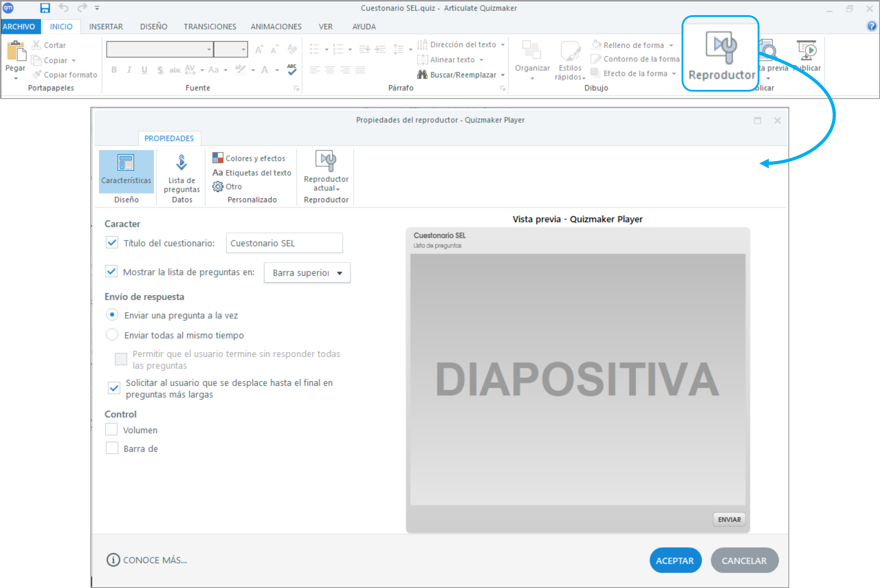This screenshot has height=588, width=880.
Task: Open Lista de preguntas data icon
Action: (181, 163)
